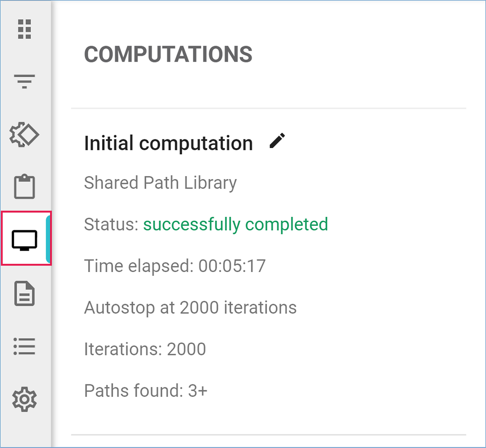Screen dimensions: 486x448
Task: Select the Initial computation title
Action: (x=168, y=143)
